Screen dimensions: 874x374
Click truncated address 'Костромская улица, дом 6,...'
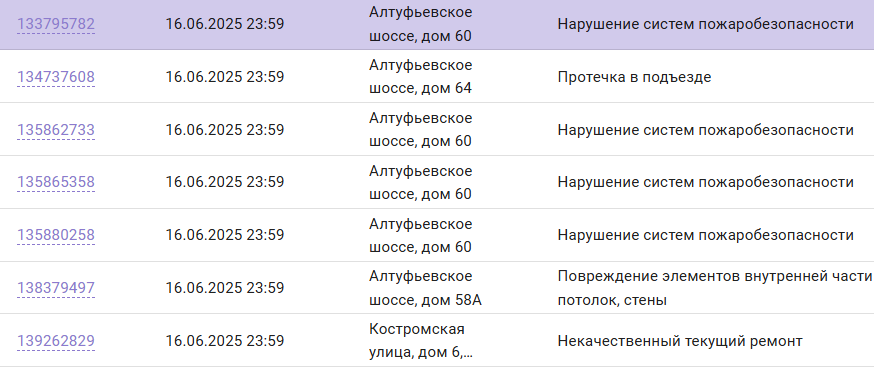pyautogui.click(x=421, y=341)
